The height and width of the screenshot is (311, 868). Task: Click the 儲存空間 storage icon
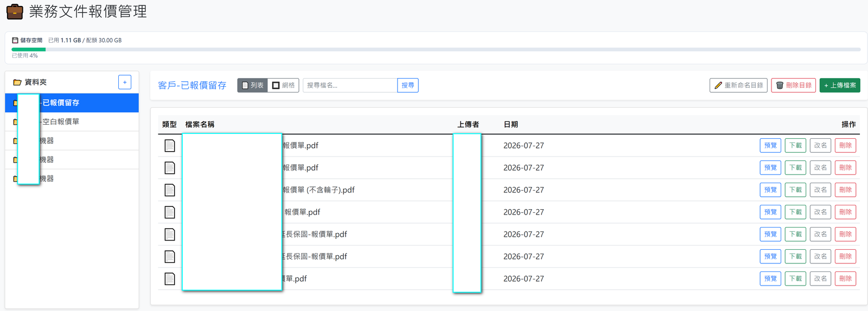pyautogui.click(x=15, y=40)
